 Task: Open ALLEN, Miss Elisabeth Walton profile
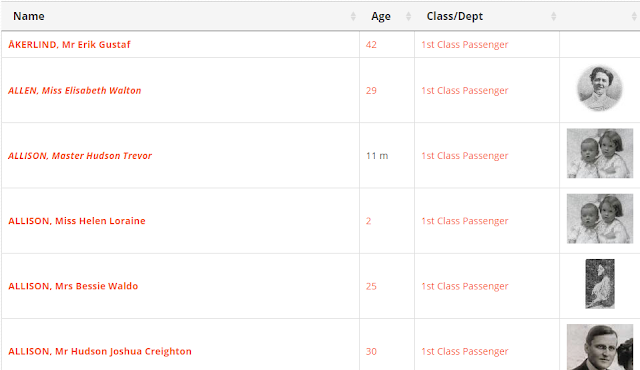75,91
